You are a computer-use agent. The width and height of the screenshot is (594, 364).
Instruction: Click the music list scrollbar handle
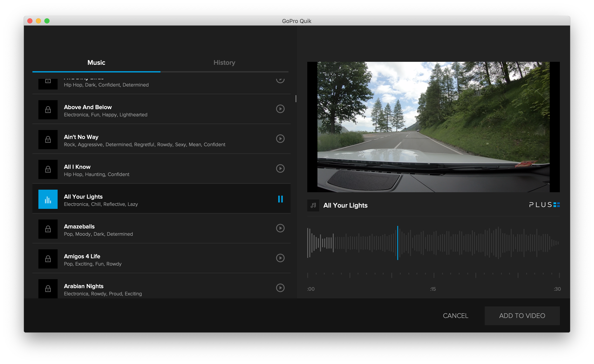(x=296, y=99)
